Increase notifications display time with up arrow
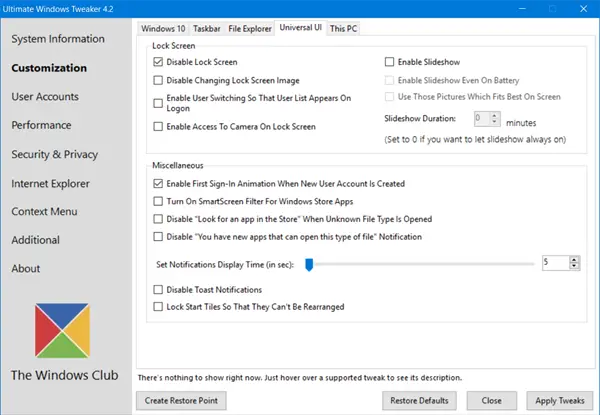This screenshot has height=415, width=600. (x=574, y=260)
